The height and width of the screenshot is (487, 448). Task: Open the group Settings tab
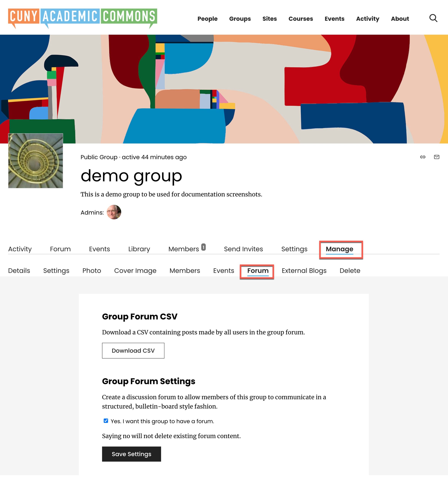[294, 249]
